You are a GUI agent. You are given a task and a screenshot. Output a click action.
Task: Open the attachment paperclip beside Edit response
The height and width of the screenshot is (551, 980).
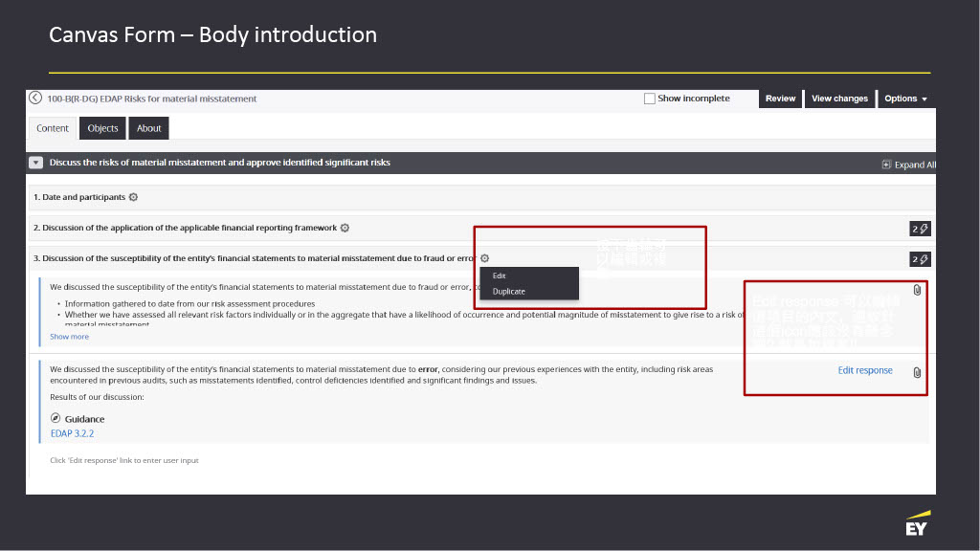pos(917,372)
